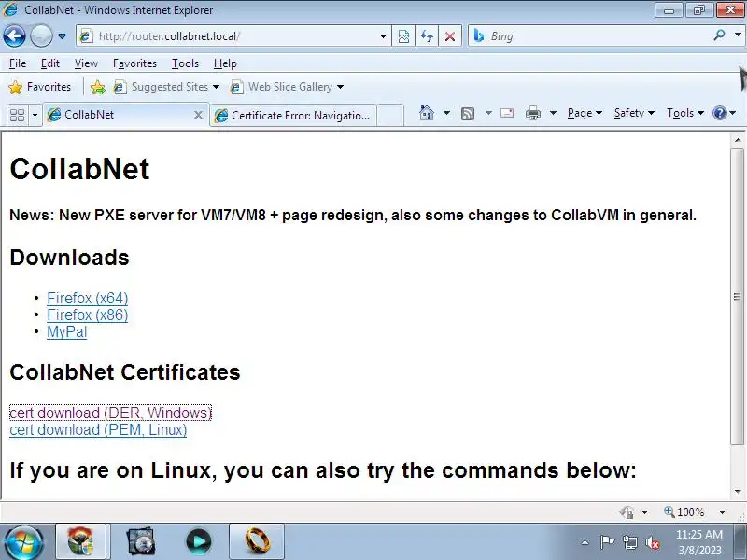Click first pinned taskbar program icon
Viewport: 747px width, 560px height.
[80, 541]
